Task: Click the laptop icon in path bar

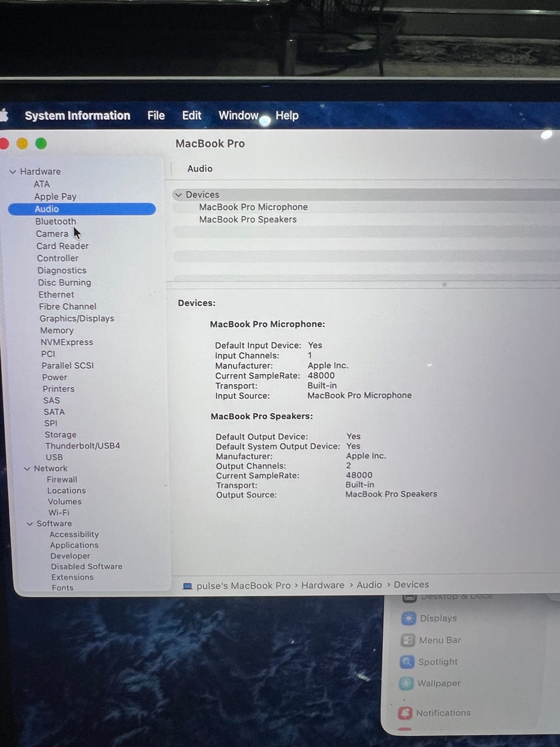Action: [187, 586]
